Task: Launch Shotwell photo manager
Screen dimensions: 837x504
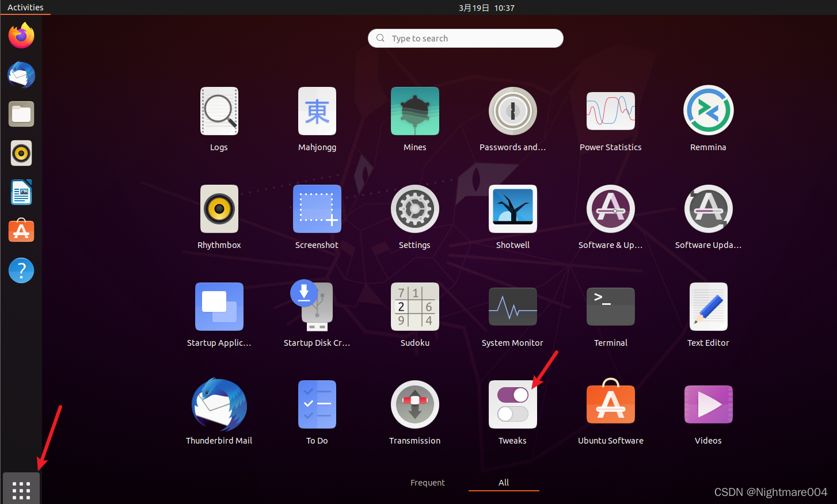Action: click(513, 209)
